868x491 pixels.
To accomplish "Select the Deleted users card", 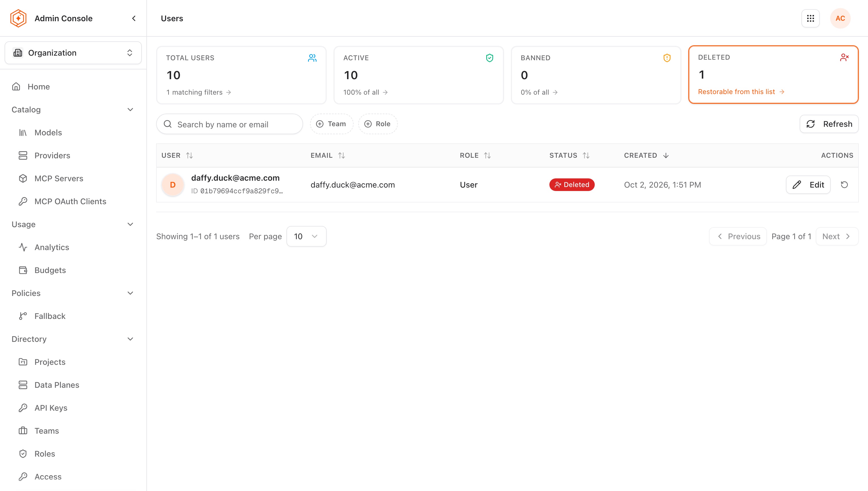I will [773, 75].
